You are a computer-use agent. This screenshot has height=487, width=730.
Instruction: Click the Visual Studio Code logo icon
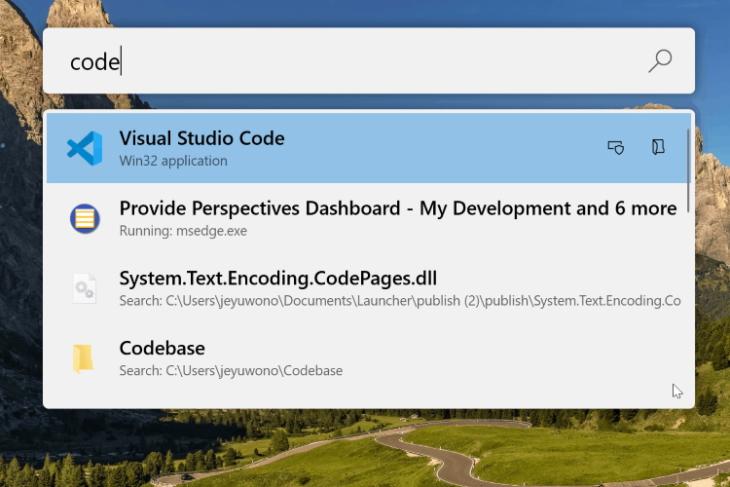[x=85, y=149]
